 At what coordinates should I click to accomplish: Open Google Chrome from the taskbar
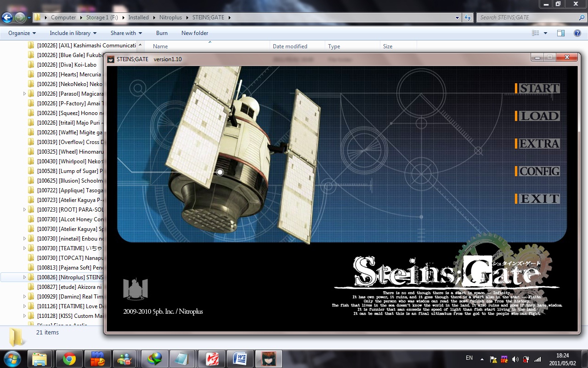coord(69,359)
